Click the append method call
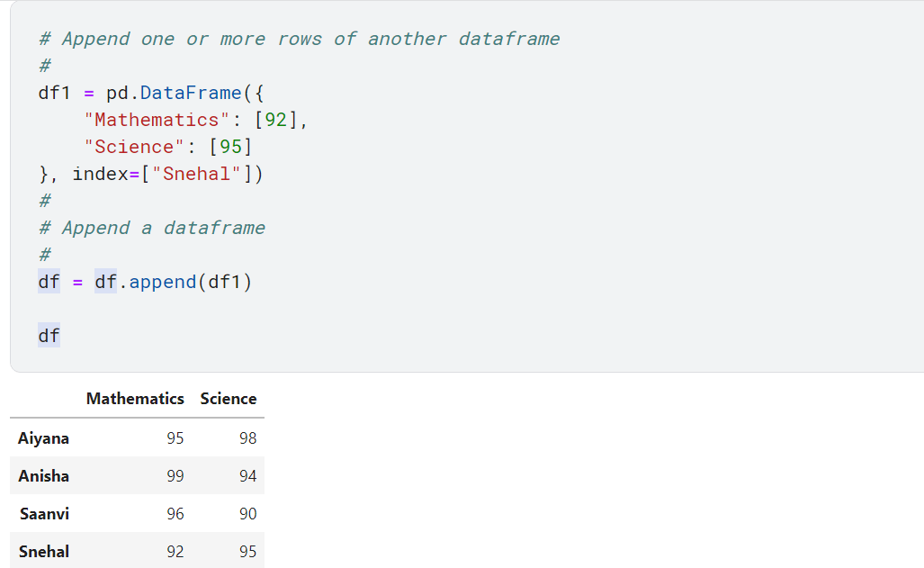Screen dimensions: 924x568 [x=162, y=282]
